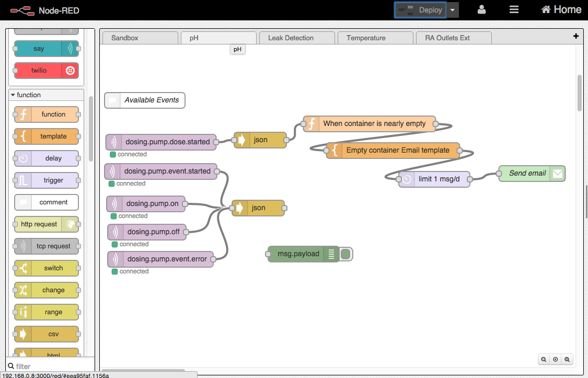Pick the switch node from palette
This screenshot has height=378, width=588.
pyautogui.click(x=47, y=268)
